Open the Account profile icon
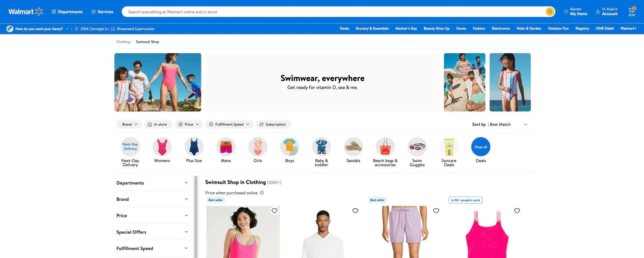 (598, 12)
